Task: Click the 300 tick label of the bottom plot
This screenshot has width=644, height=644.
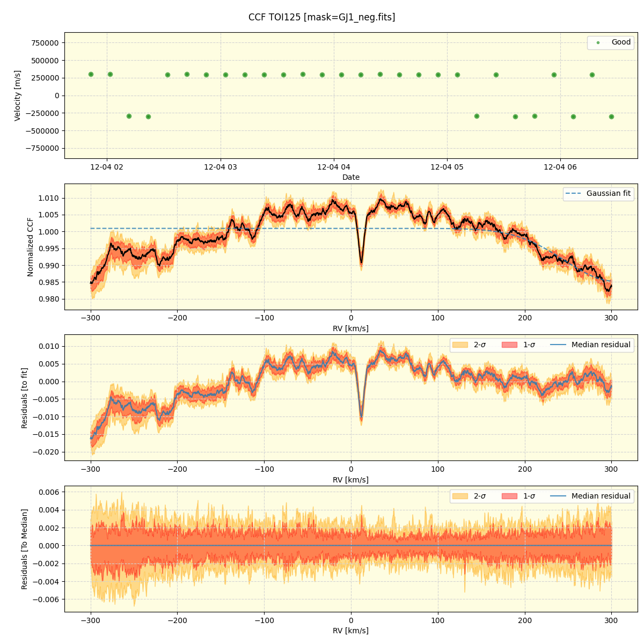Action: [x=611, y=621]
